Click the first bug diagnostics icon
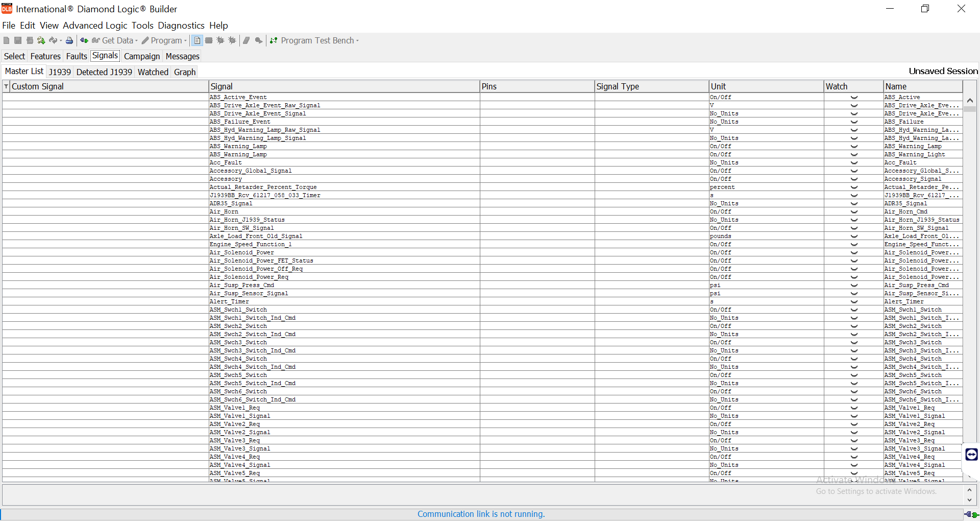980x521 pixels. point(220,40)
